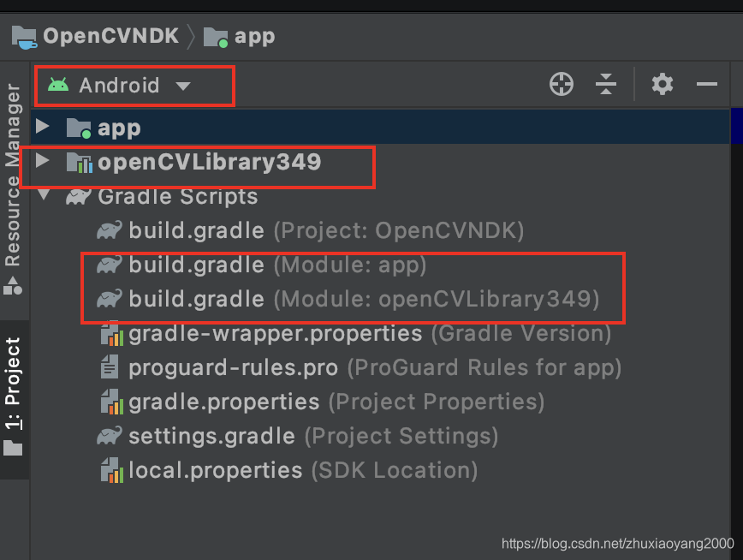Select Gradle Scripts group label
The image size is (743, 560).
click(178, 196)
